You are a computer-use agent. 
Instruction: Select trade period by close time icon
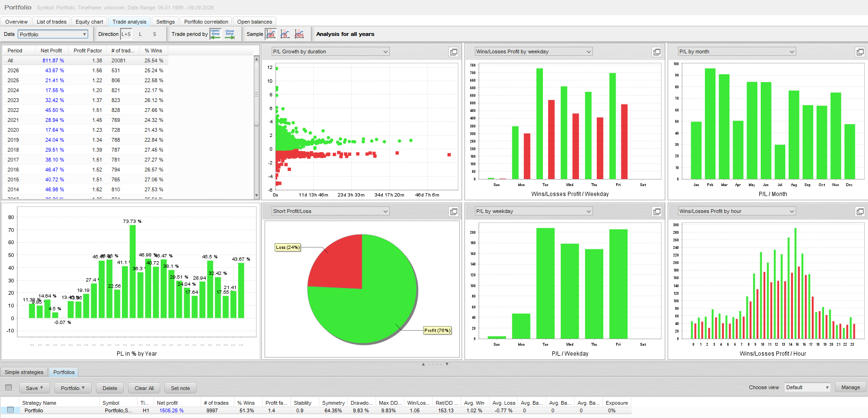[x=230, y=34]
